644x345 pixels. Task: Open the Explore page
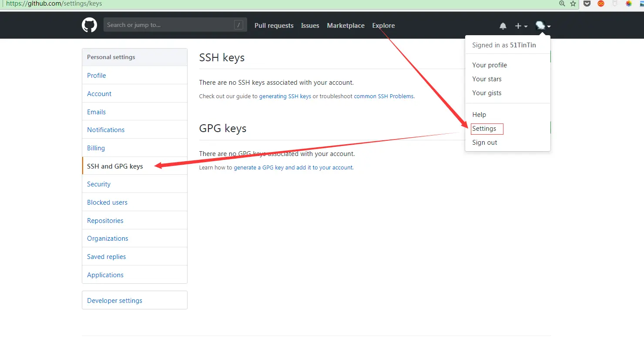[383, 26]
